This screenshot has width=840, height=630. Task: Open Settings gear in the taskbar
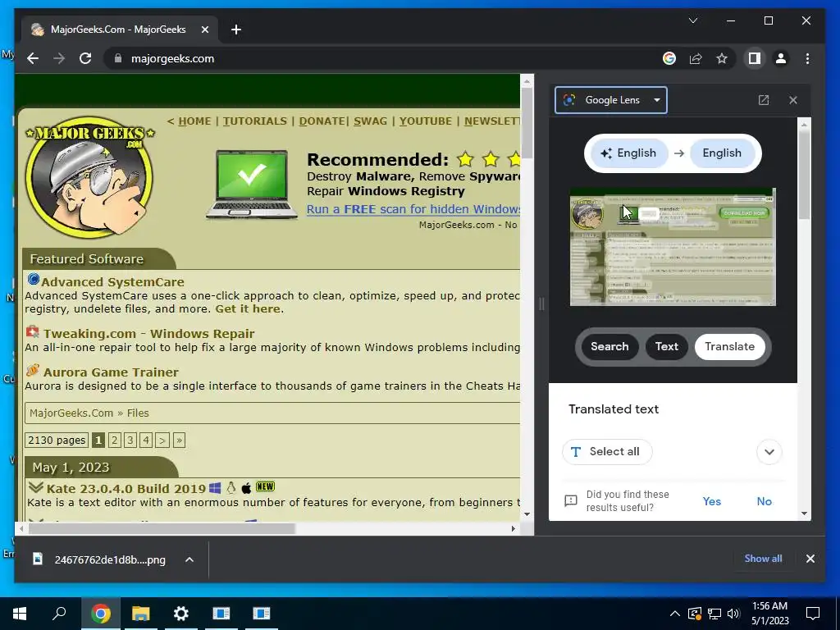coord(181,614)
